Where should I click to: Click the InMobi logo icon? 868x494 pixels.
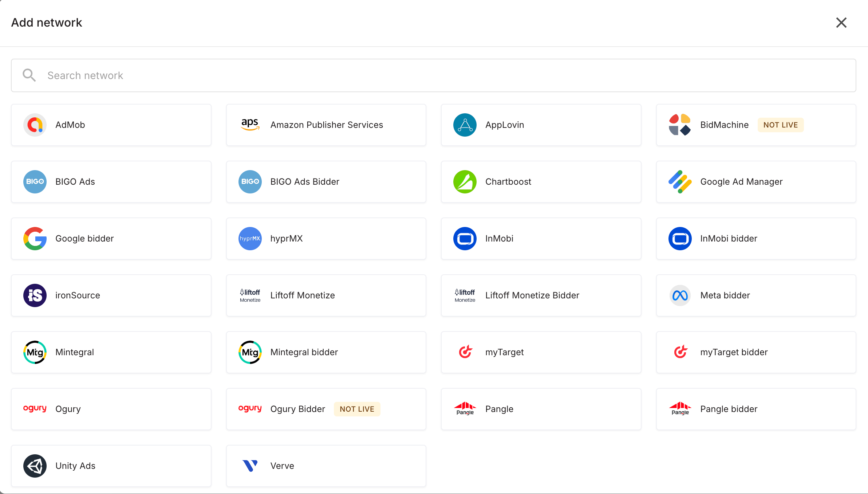465,239
